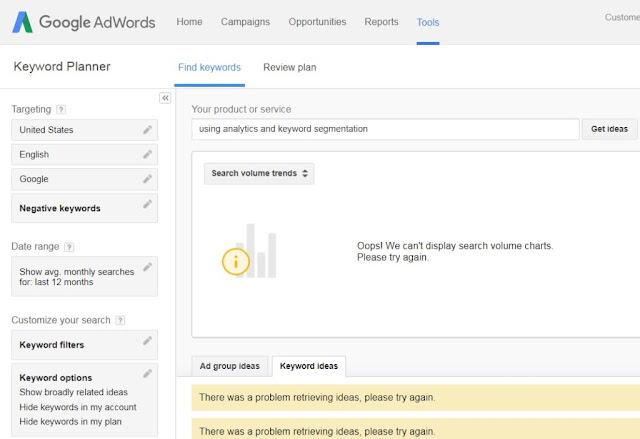Collapse the left sidebar with the double-chevron icon

click(x=165, y=98)
